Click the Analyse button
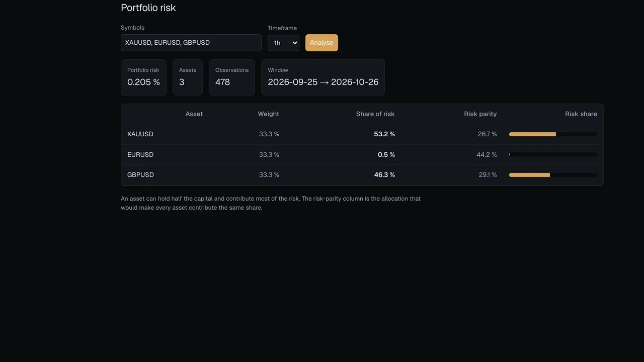The image size is (644, 362). pos(321,43)
